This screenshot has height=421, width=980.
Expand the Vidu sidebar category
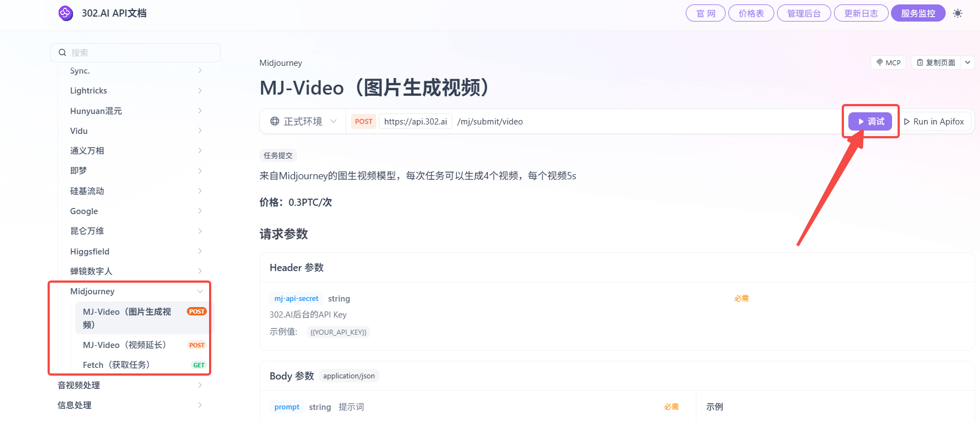click(x=135, y=131)
